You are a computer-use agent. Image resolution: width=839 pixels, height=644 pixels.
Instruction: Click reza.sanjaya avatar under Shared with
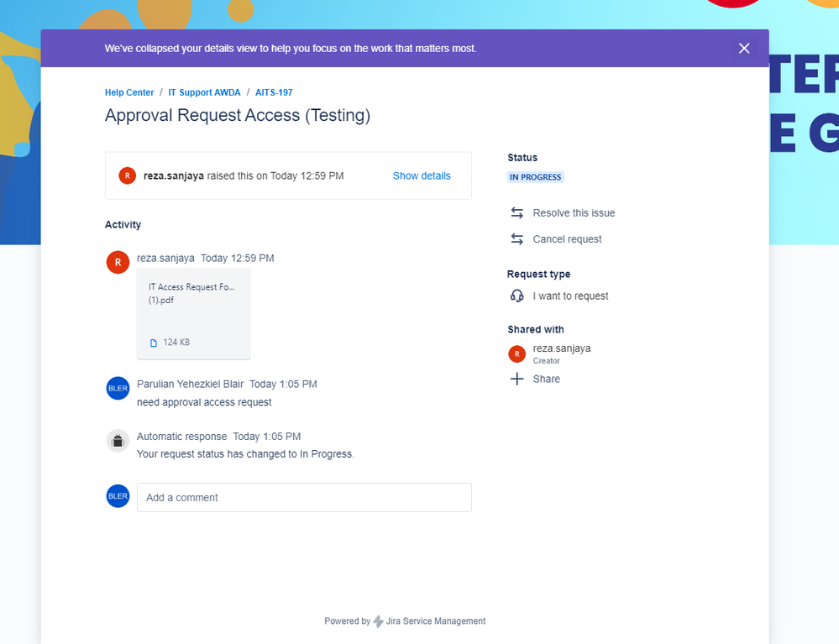point(517,353)
